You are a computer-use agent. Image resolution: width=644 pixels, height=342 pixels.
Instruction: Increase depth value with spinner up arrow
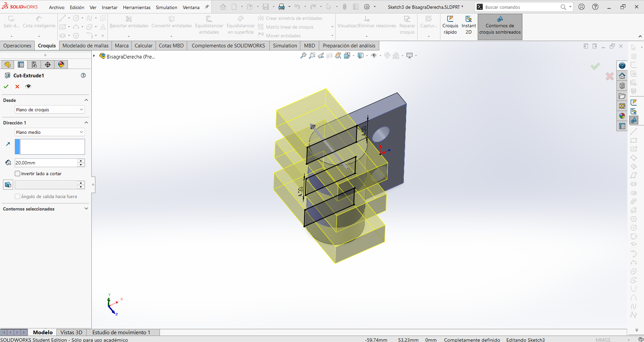pyautogui.click(x=81, y=161)
